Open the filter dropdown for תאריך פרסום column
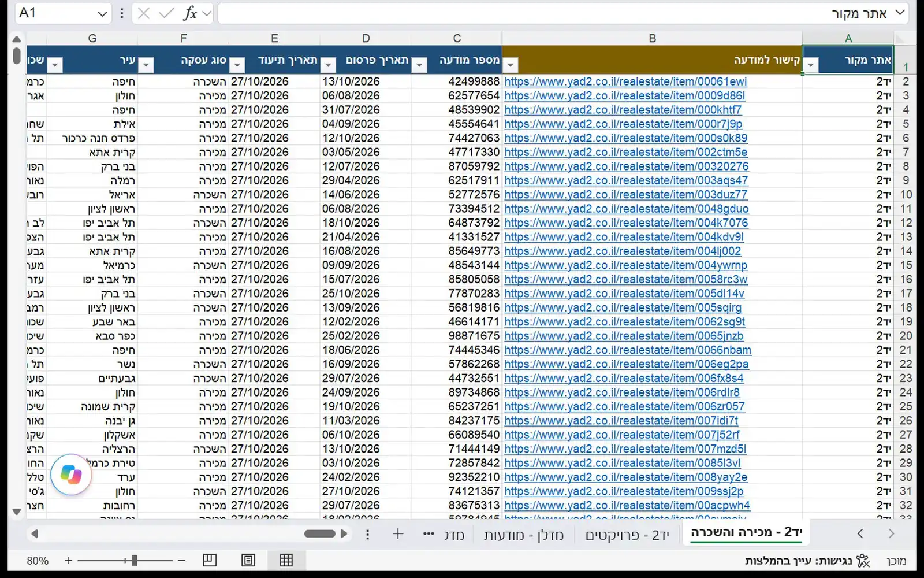The height and width of the screenshot is (578, 924). tap(328, 65)
